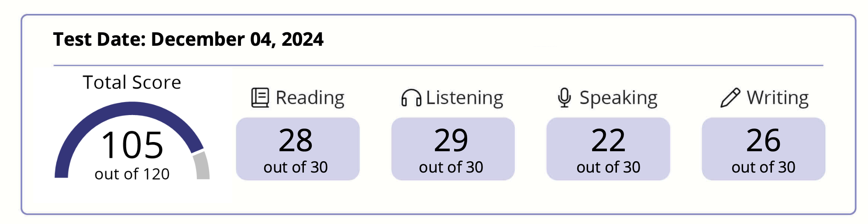Click the Reading book icon
The image size is (868, 224).
260,98
